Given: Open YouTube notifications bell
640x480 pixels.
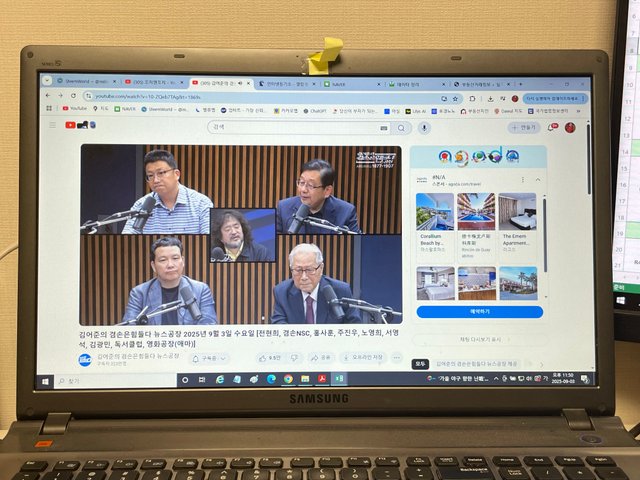Looking at the screenshot, I should [x=551, y=128].
